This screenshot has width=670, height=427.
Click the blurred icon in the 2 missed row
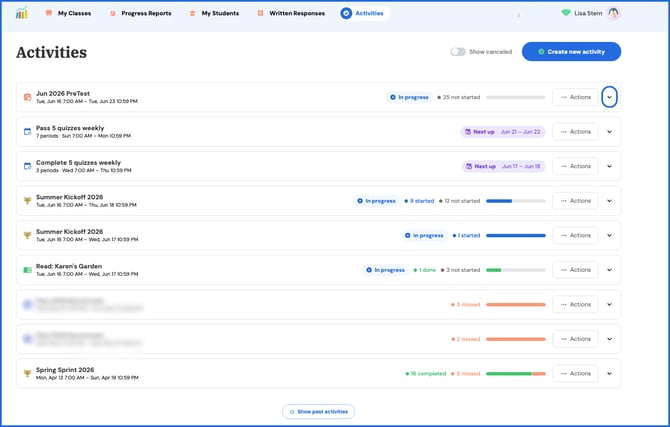tap(27, 339)
